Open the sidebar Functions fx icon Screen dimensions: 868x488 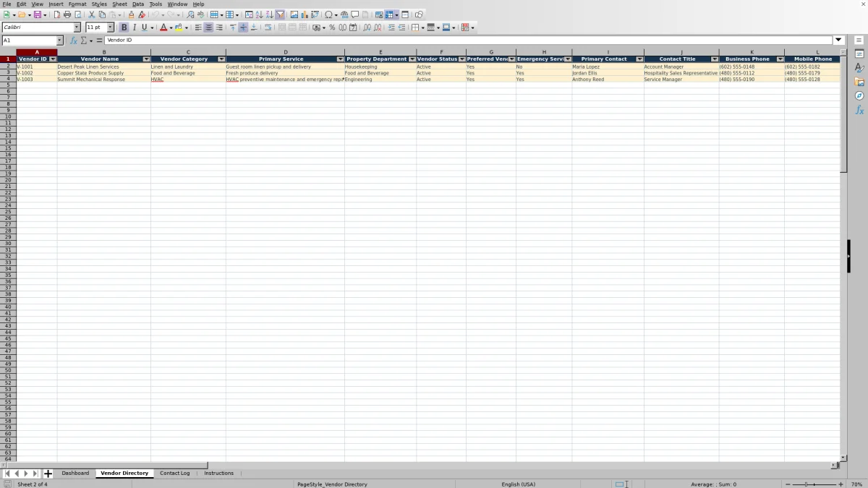(x=859, y=110)
